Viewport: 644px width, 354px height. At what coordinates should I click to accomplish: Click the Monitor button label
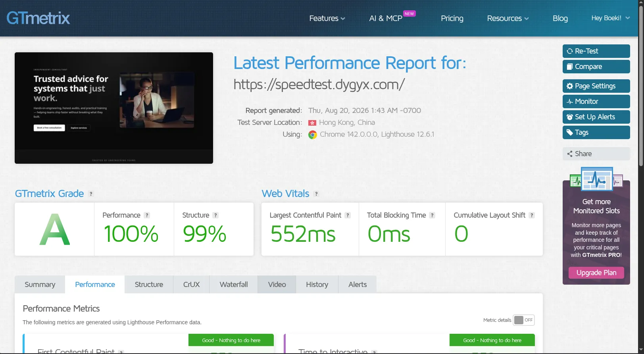(586, 101)
